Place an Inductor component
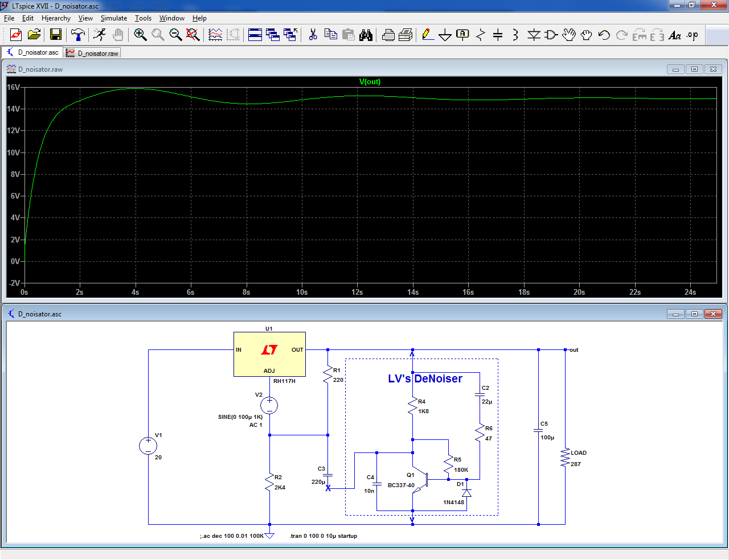Screen dimensions: 729x560 [515, 35]
